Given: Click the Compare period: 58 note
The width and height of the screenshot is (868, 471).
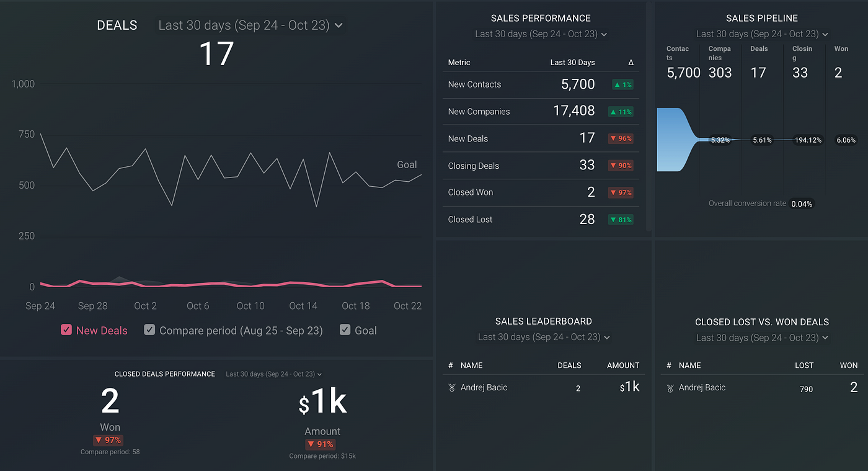Looking at the screenshot, I should point(110,452).
